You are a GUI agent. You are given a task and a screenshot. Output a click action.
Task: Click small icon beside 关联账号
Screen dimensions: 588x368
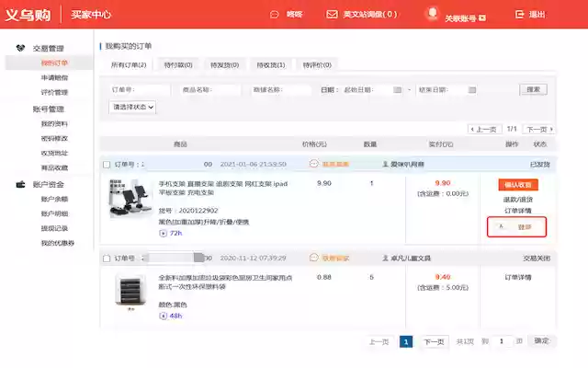pyautogui.click(x=482, y=17)
